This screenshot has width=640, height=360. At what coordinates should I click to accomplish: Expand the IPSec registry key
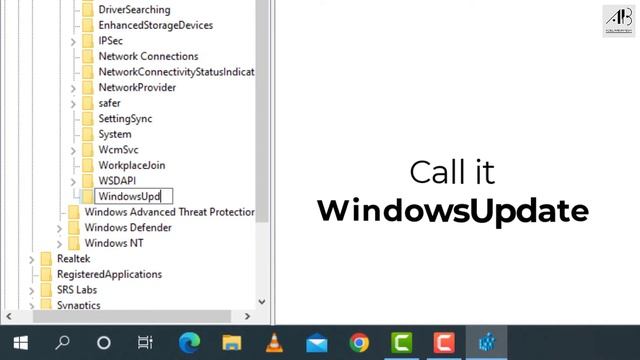coord(73,42)
